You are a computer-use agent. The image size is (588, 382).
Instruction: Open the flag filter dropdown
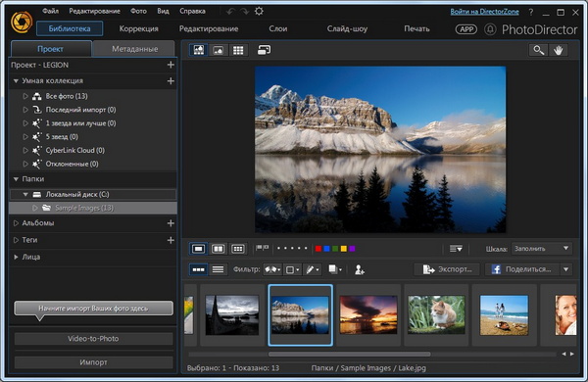click(x=272, y=269)
